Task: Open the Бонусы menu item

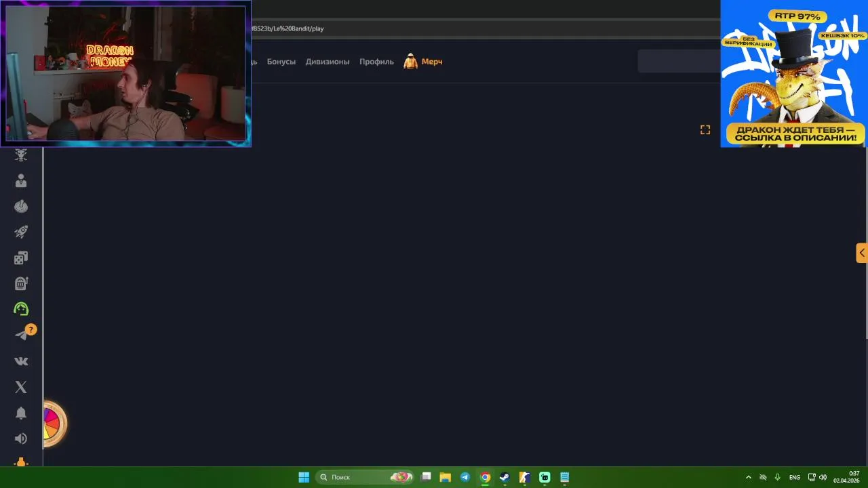Action: coord(281,62)
